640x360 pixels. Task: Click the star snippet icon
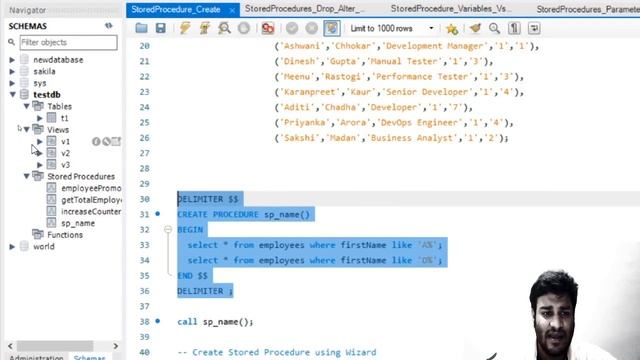pyautogui.click(x=452, y=29)
